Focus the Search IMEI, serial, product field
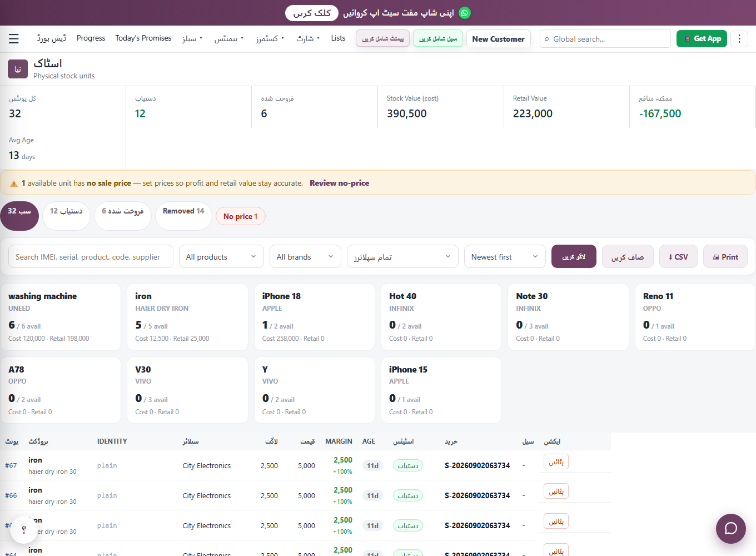 pyautogui.click(x=91, y=257)
